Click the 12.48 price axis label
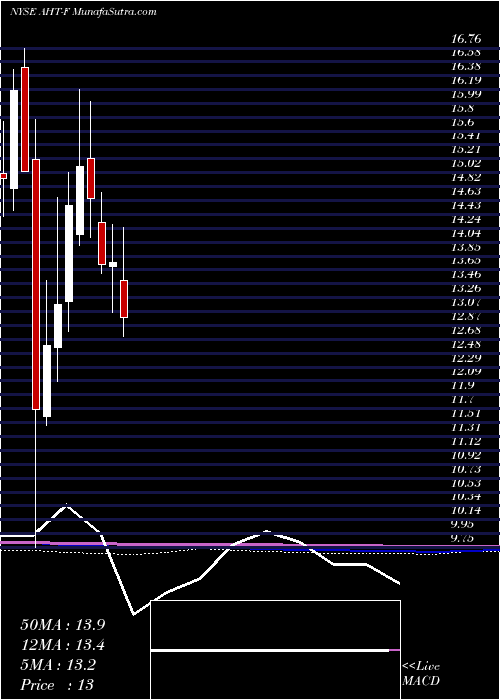 click(466, 344)
